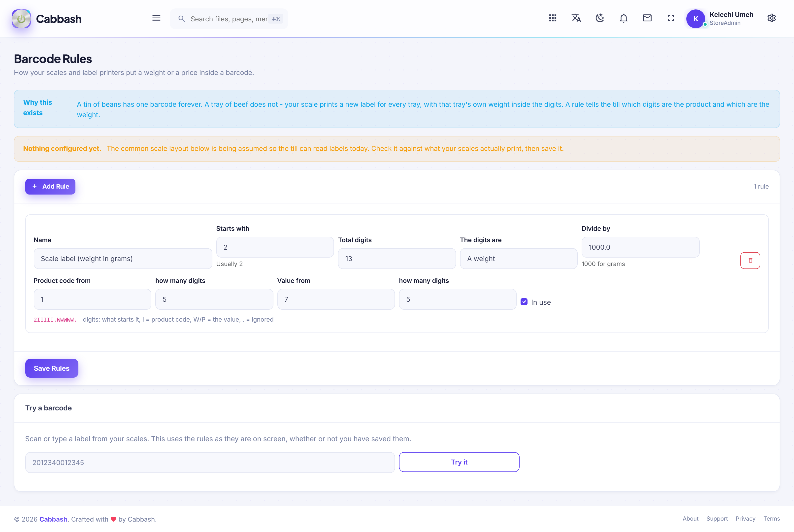794x532 pixels.
Task: Click Kelechi Umeh avatar
Action: (695, 19)
